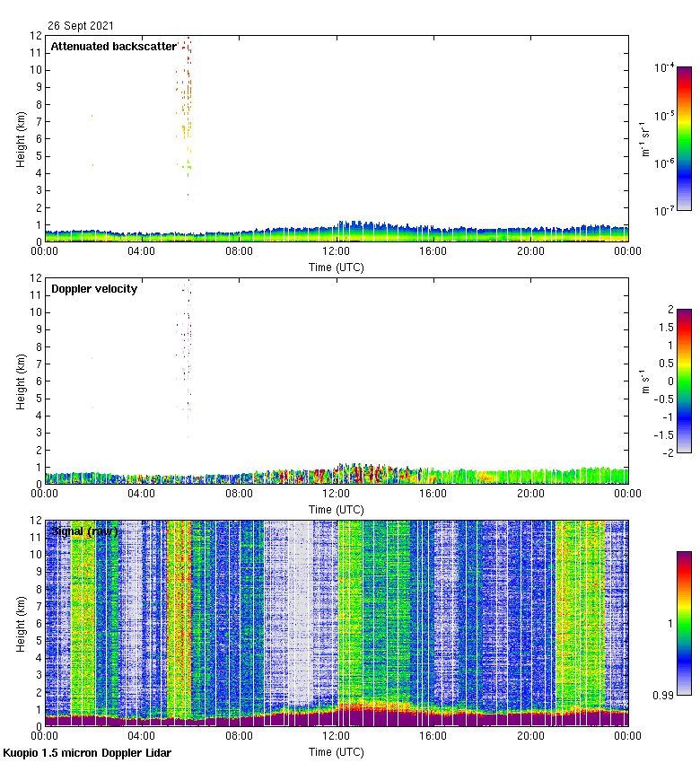Click the Doppler velocity color bar
Image resolution: width=700 pixels, height=763 pixels.
click(x=684, y=381)
